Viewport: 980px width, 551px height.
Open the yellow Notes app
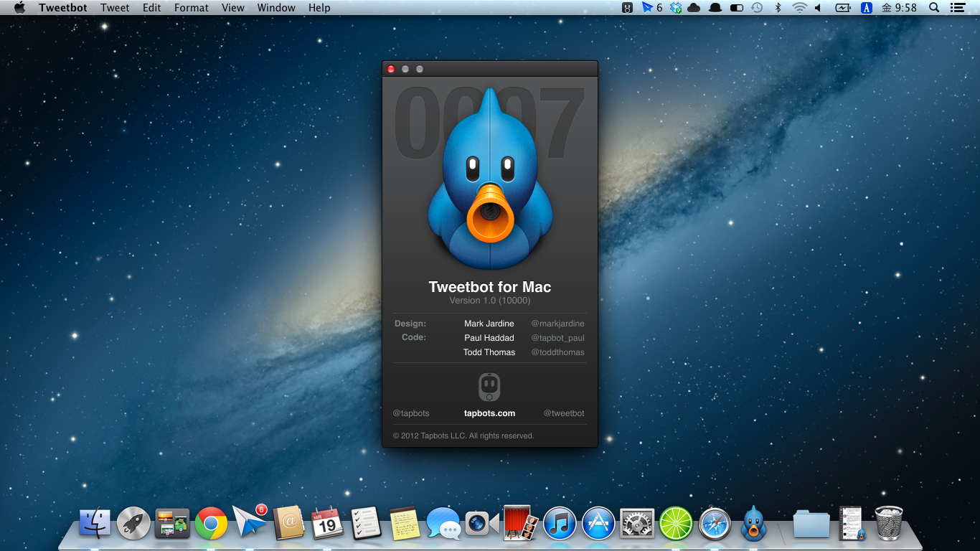[405, 523]
